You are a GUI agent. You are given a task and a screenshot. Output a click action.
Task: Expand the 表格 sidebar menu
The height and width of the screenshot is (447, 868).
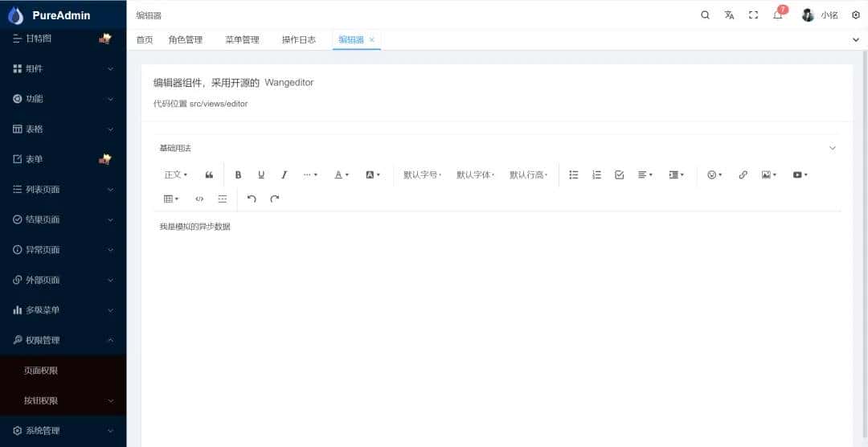pyautogui.click(x=63, y=129)
